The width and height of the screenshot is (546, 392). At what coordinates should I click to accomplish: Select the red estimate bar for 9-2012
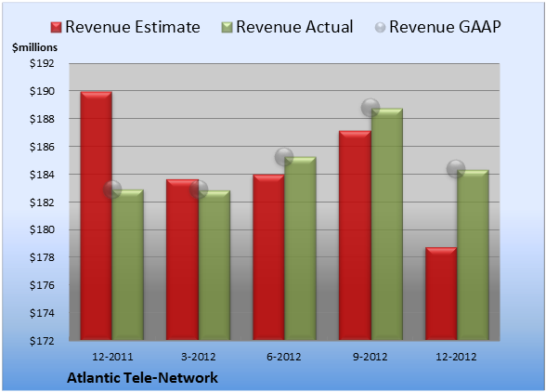355,236
